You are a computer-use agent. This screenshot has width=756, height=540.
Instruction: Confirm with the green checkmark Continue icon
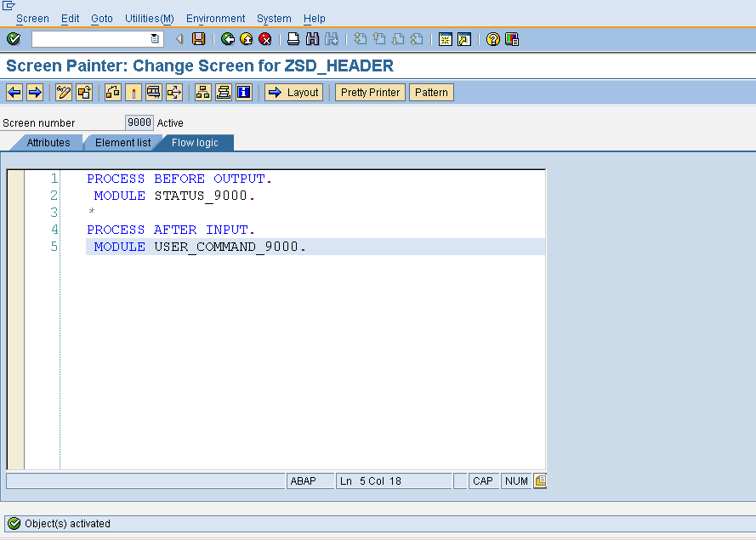pyautogui.click(x=14, y=38)
